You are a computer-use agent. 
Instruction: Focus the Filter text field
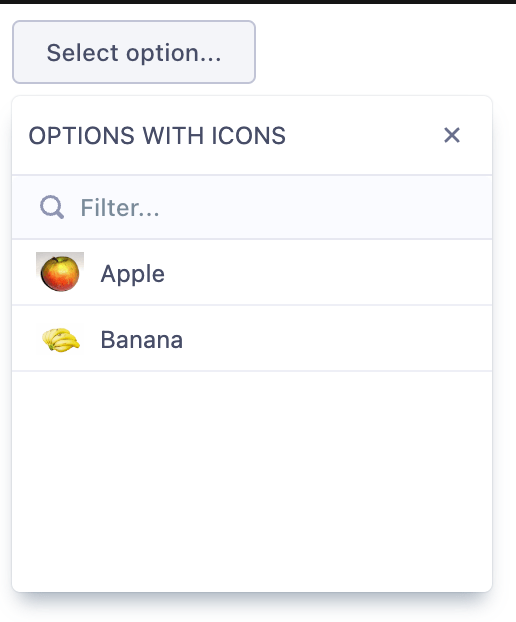(252, 207)
